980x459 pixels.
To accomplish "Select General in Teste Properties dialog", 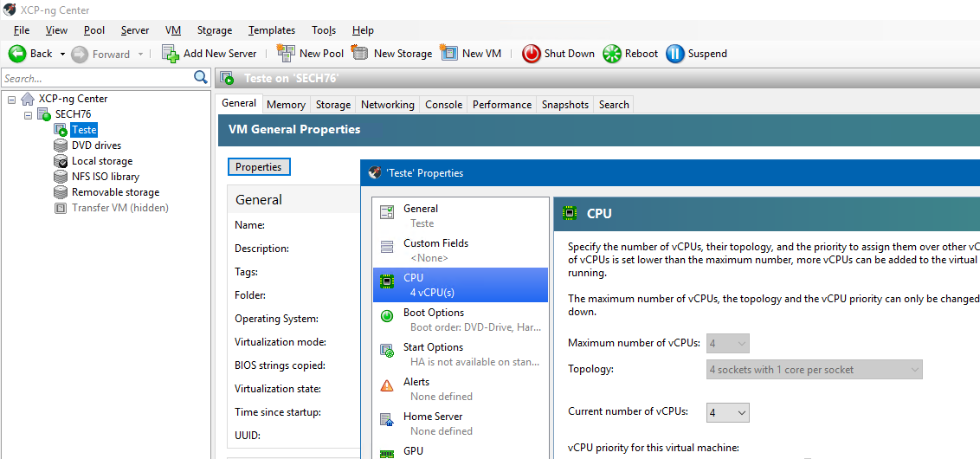I will point(460,216).
